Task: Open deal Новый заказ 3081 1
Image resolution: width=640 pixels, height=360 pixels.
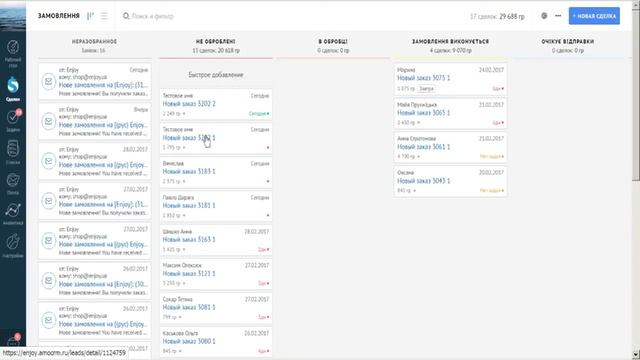Action: click(189, 307)
